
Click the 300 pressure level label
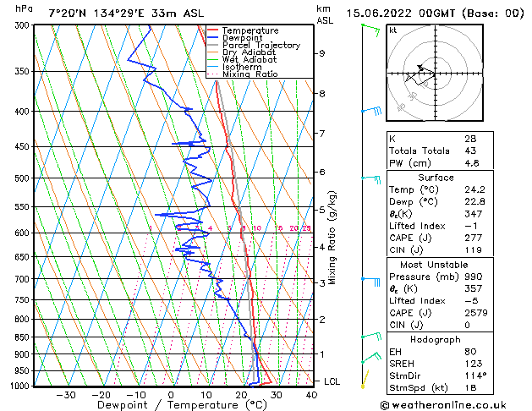tap(24, 25)
